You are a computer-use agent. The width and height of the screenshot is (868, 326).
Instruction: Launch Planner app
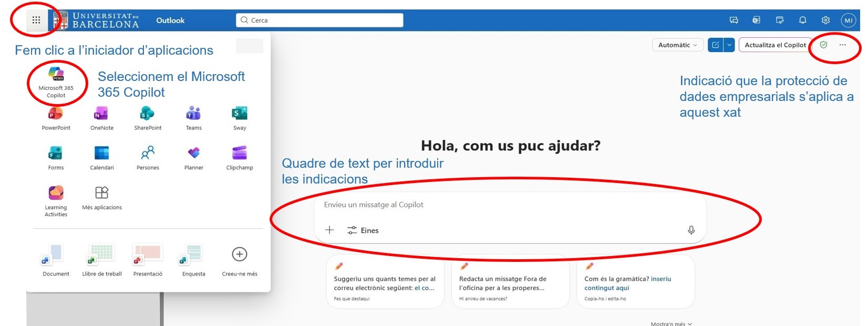[x=194, y=158]
